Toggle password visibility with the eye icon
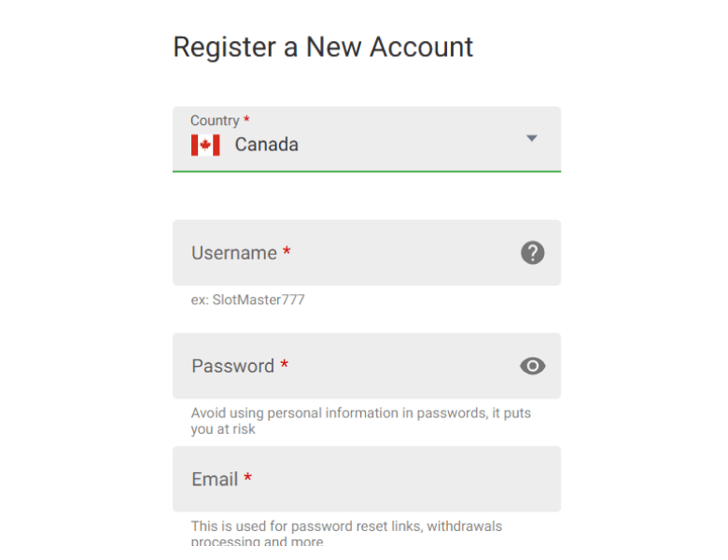The image size is (728, 560). pos(532,366)
